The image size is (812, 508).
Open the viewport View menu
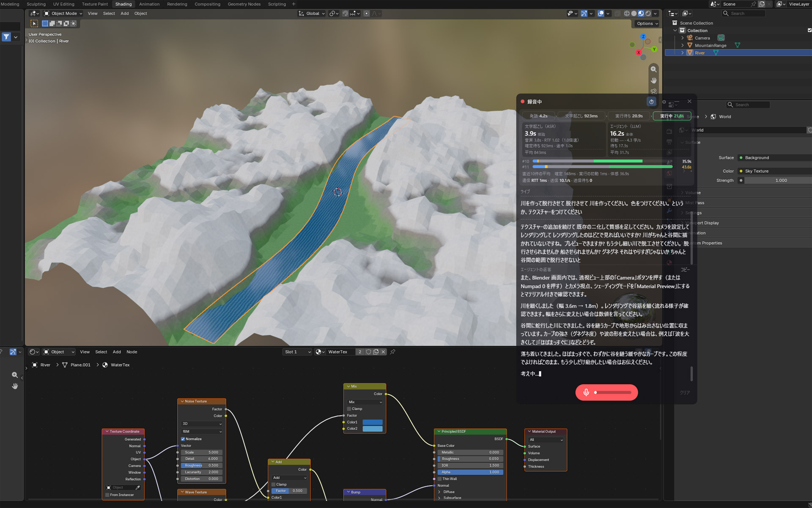[x=92, y=14]
